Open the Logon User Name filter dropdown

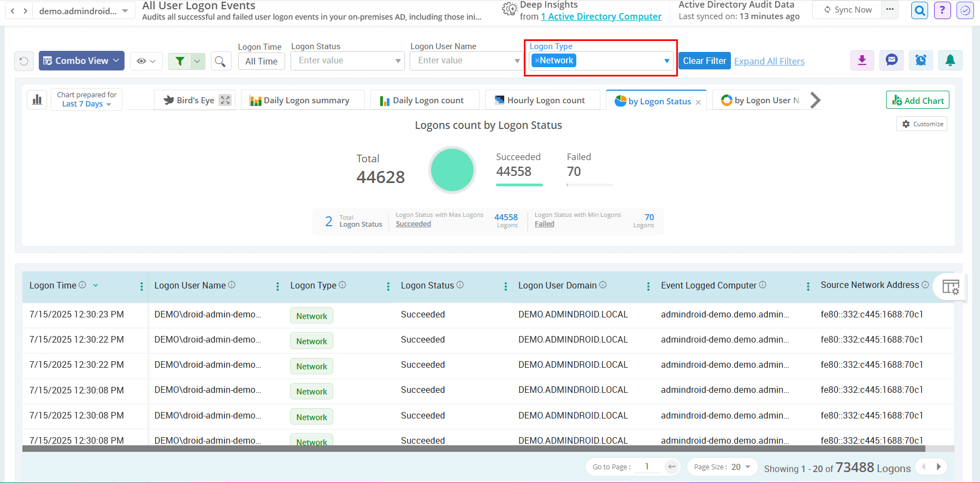coord(517,61)
